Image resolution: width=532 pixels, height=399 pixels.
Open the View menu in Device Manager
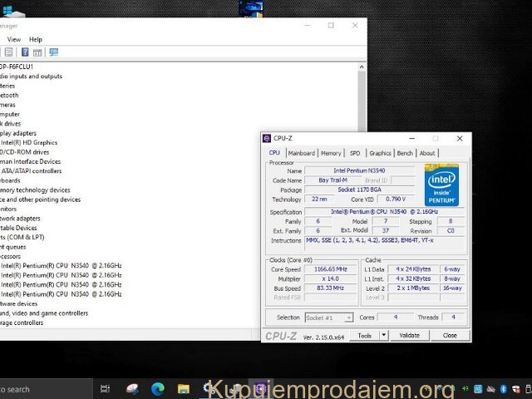[x=14, y=39]
